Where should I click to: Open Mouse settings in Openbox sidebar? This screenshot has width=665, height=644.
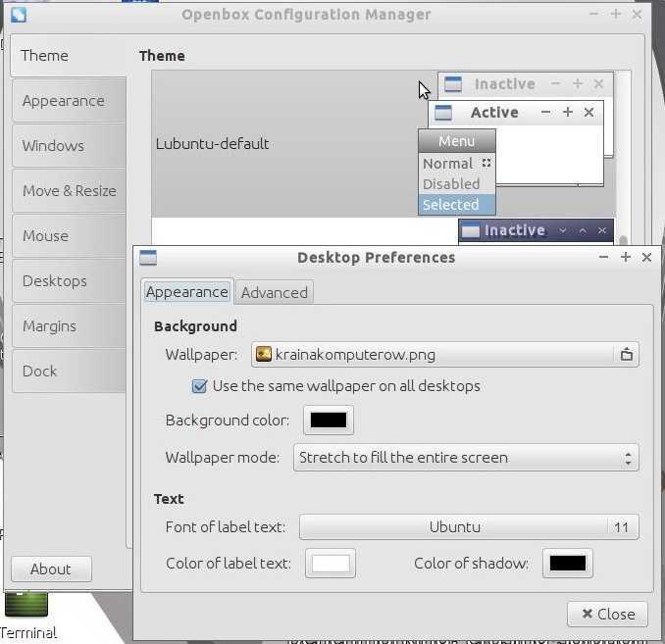point(69,235)
